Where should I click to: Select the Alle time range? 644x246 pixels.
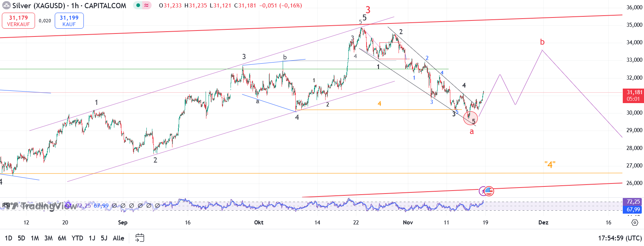118,238
